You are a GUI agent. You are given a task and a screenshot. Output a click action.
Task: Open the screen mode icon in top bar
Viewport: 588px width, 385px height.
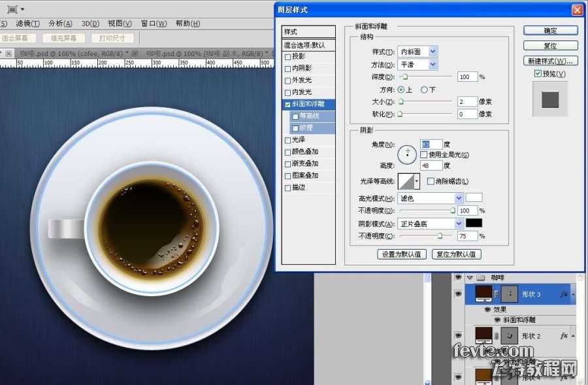[15, 9]
